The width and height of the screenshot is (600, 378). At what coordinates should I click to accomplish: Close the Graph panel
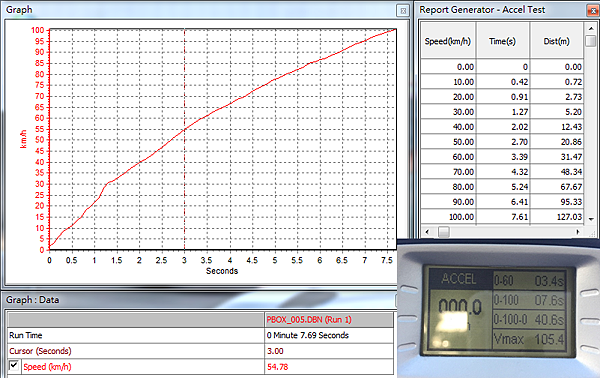pyautogui.click(x=403, y=11)
